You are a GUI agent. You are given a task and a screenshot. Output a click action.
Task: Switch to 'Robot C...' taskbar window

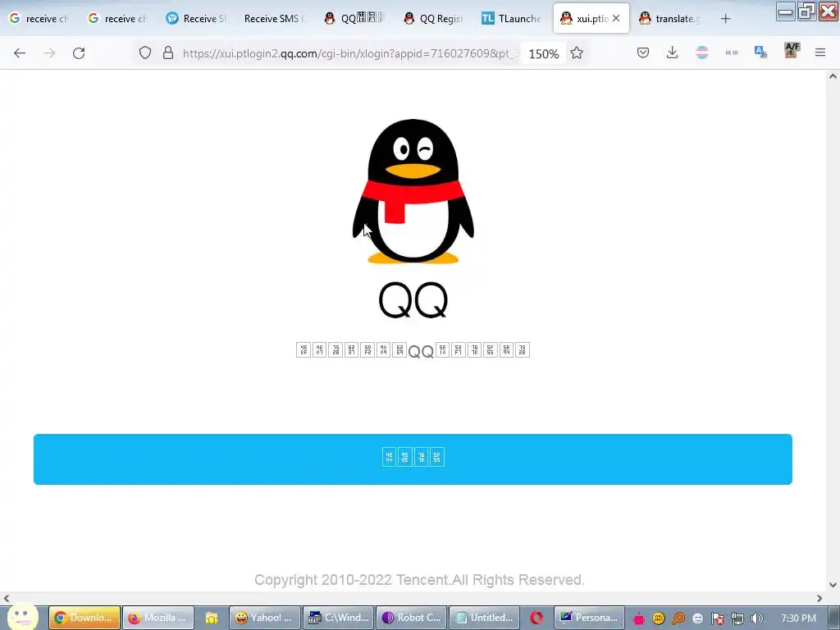[x=412, y=618]
